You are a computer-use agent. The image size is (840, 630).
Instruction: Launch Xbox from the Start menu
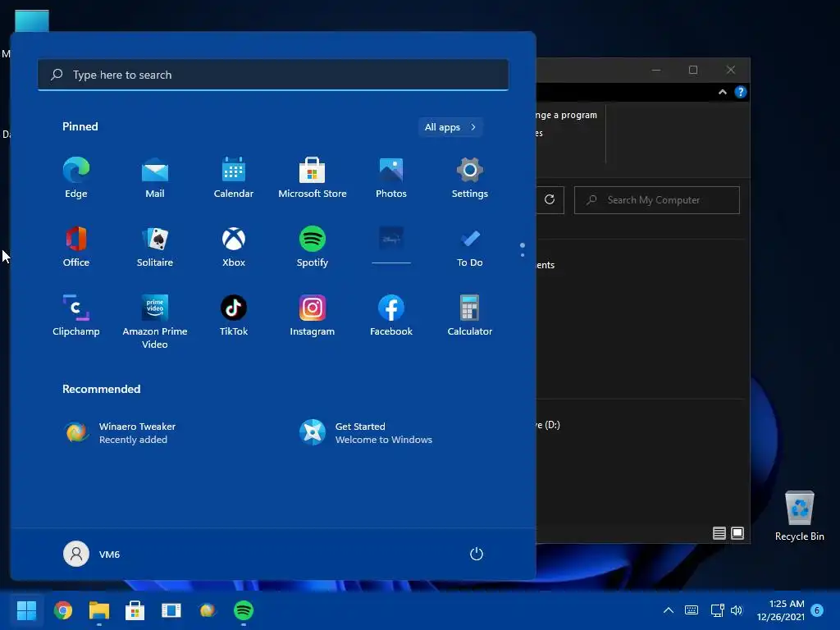tap(234, 247)
